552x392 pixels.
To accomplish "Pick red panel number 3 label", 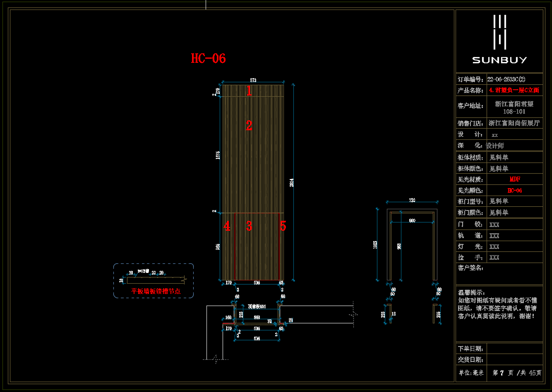I will click(249, 226).
